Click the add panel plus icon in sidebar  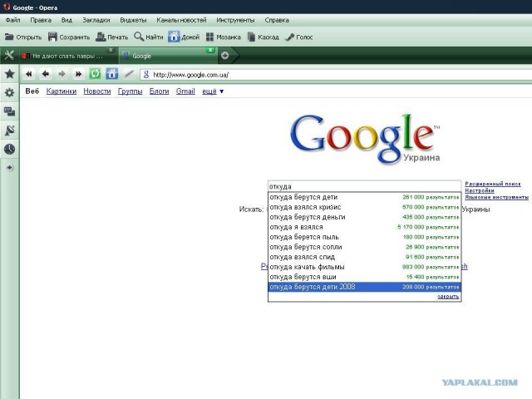click(9, 168)
